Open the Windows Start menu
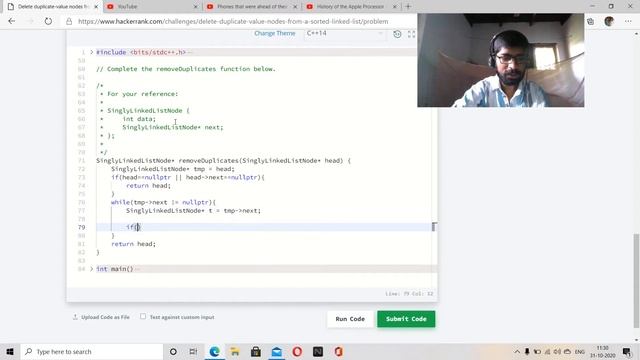The height and width of the screenshot is (360, 640). click(x=10, y=351)
